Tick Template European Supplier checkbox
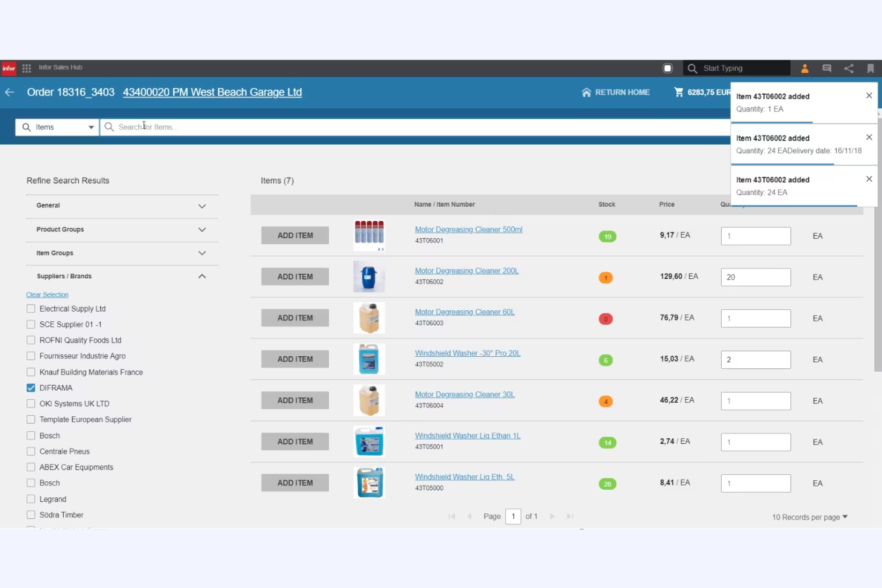The width and height of the screenshot is (882, 588). 31,419
